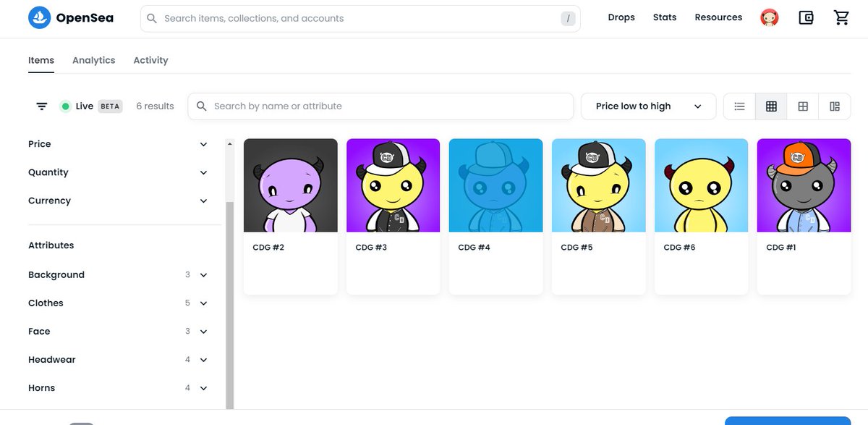Screen dimensions: 868x425
Task: Open the Stats menu
Action: click(665, 17)
